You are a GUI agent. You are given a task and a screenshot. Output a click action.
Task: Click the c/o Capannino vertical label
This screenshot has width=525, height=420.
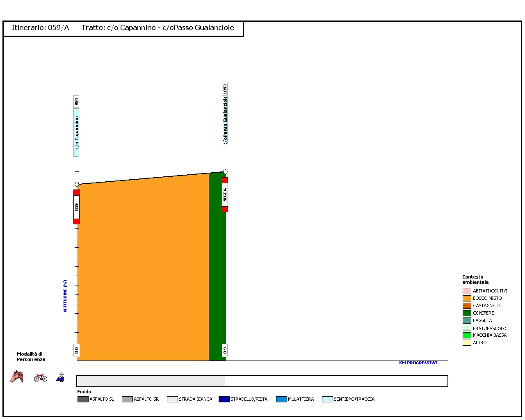(x=76, y=132)
